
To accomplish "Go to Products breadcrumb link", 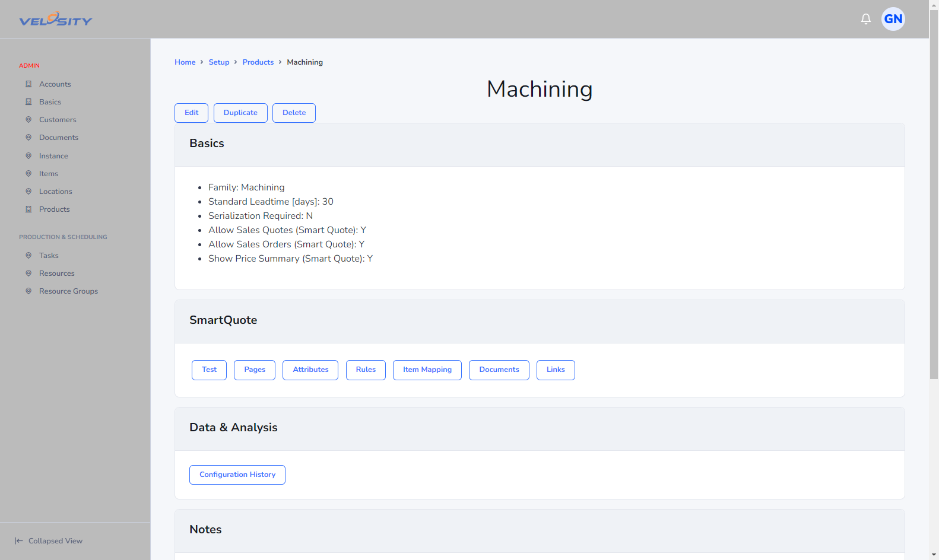I will pyautogui.click(x=258, y=62).
